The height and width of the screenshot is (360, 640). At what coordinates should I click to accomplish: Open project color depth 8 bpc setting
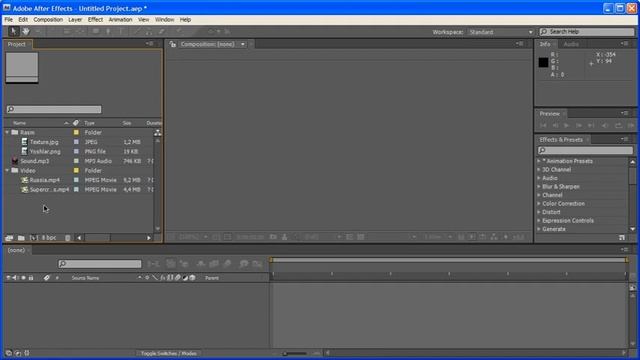[x=49, y=238]
